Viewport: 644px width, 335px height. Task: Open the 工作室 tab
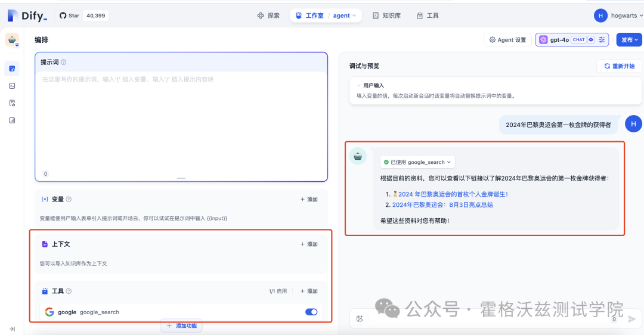pos(309,15)
